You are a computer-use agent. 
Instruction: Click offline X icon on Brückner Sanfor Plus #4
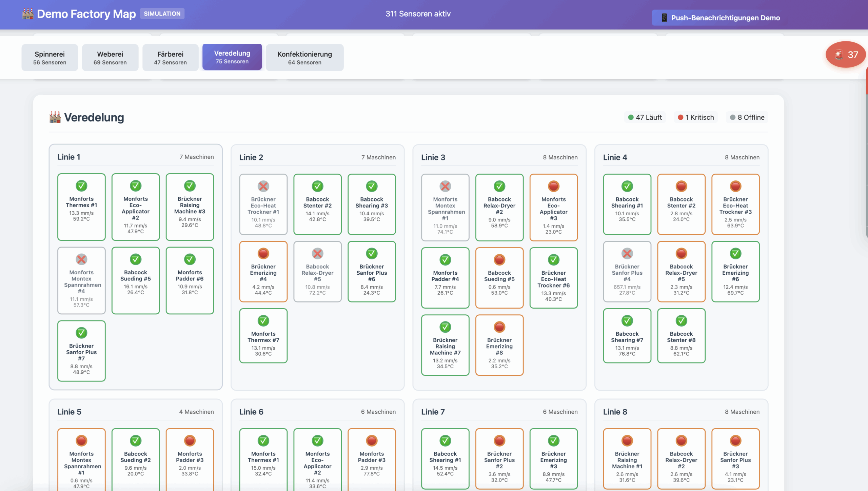click(x=627, y=253)
